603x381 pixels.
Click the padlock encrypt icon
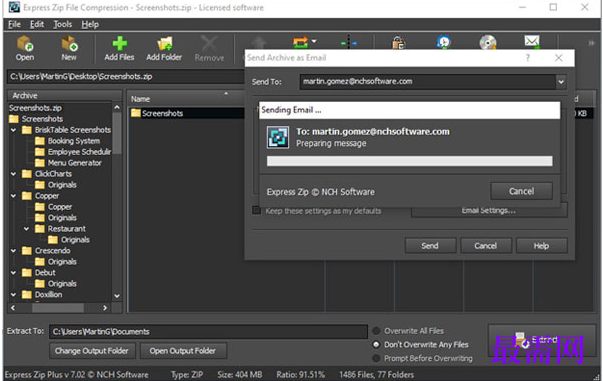(x=398, y=42)
